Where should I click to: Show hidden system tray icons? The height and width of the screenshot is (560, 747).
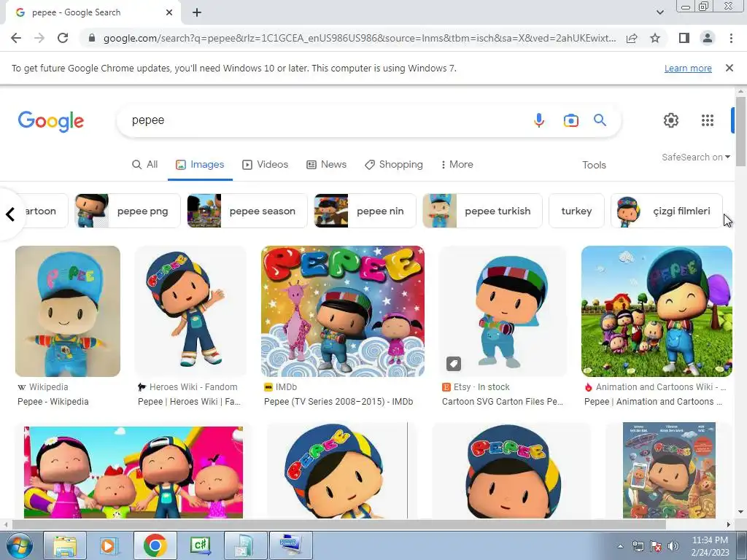[620, 546]
